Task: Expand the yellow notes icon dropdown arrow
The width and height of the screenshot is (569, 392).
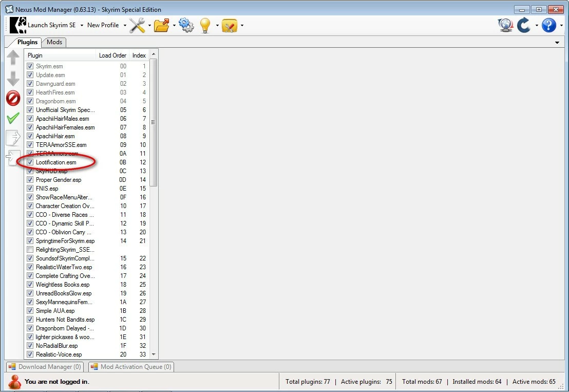Action: pos(242,25)
